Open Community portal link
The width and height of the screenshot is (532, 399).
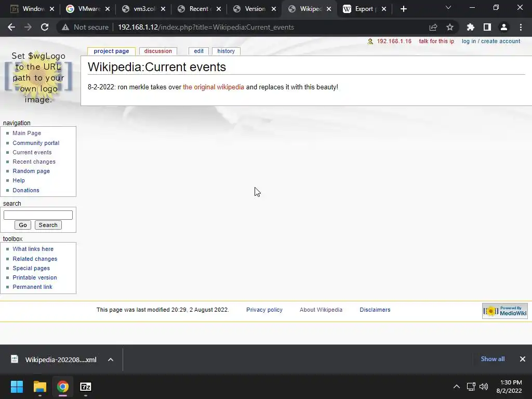pos(36,143)
